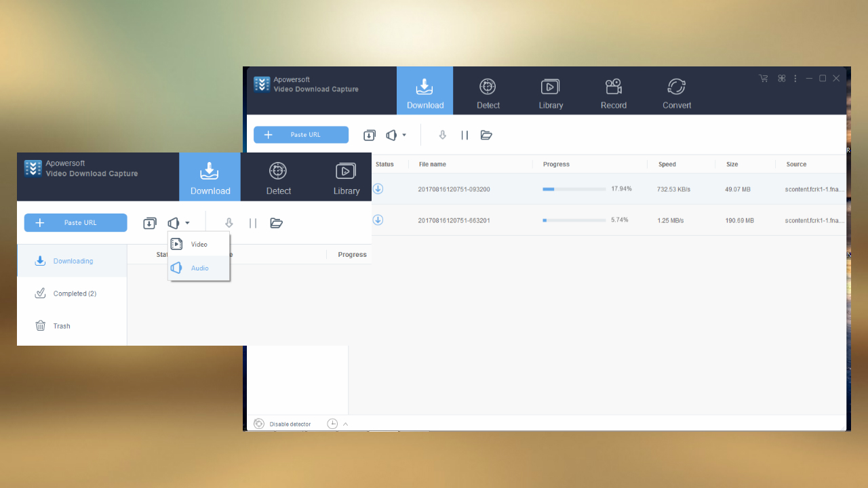Click the 49.07 MB size value
The image size is (868, 488).
coord(738,189)
